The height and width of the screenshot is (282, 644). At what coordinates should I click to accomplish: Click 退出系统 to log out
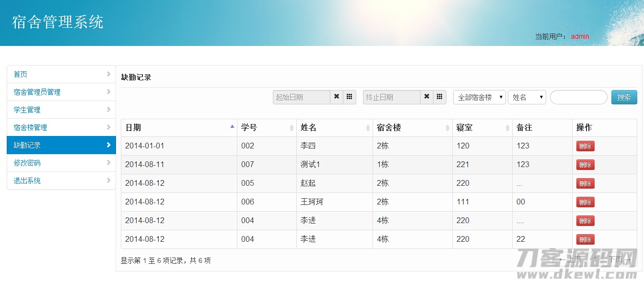point(61,180)
